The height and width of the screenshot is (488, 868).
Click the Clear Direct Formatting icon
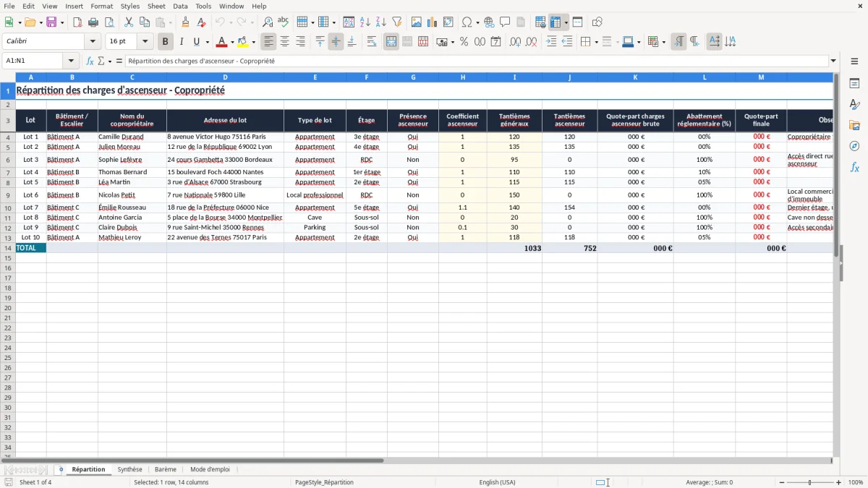[202, 22]
